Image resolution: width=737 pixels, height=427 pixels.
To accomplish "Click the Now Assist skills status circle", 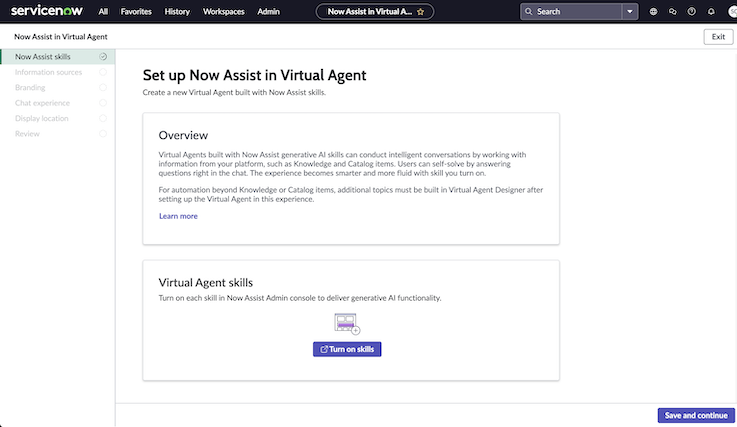I will pos(103,56).
